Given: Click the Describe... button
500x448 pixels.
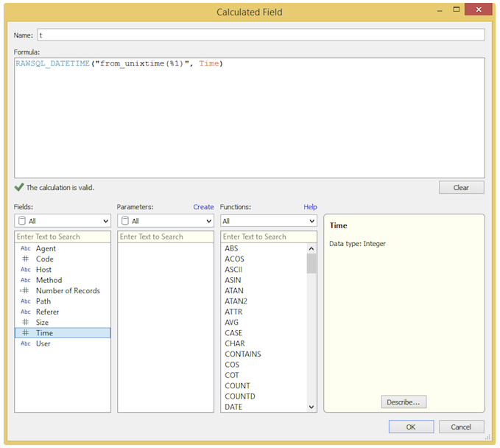Looking at the screenshot, I should (404, 402).
